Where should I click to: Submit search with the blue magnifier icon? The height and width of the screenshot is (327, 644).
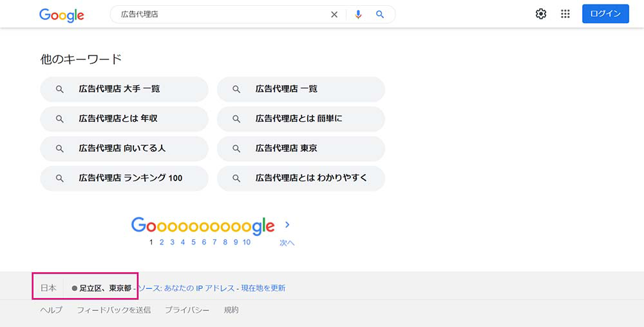tap(380, 15)
